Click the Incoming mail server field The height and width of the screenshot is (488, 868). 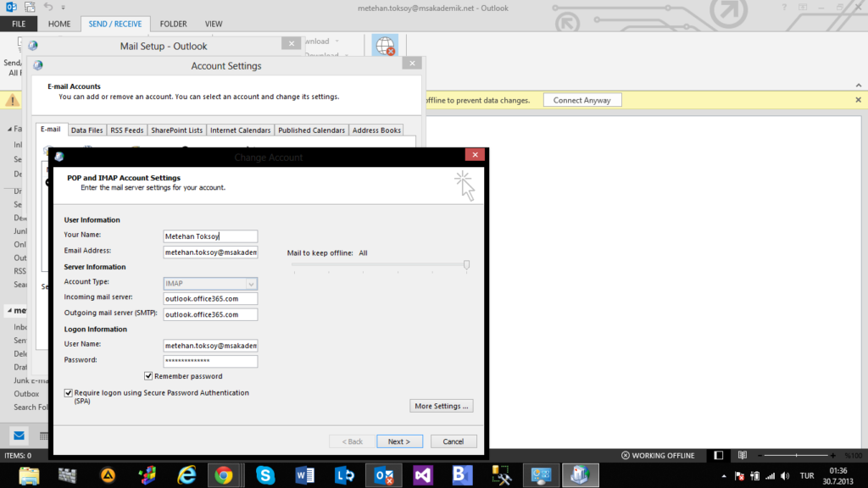210,299
